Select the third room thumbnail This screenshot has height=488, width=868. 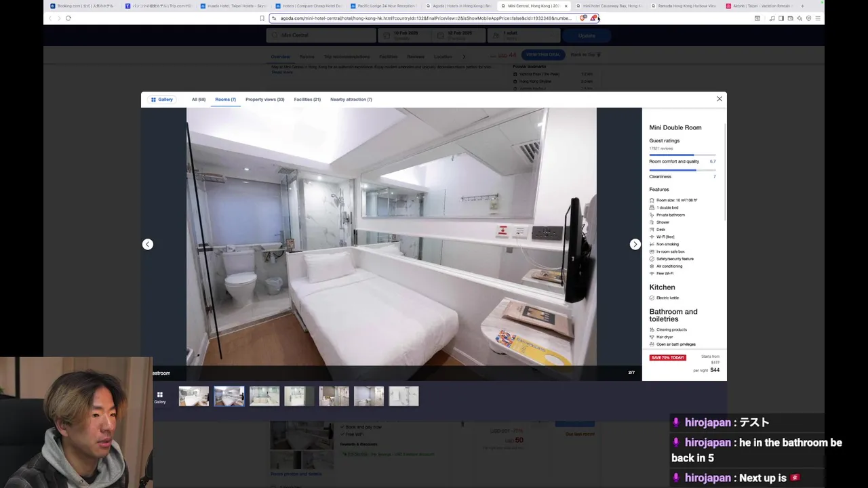(x=264, y=396)
